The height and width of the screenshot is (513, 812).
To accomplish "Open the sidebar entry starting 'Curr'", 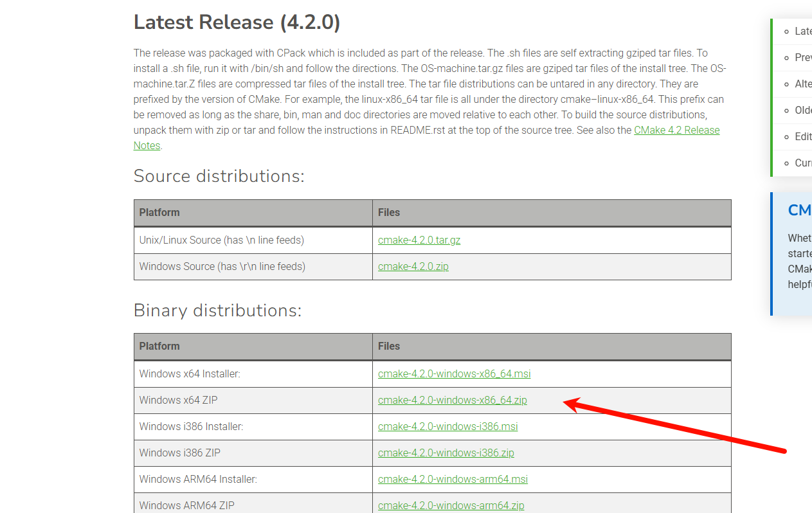I will 802,163.
